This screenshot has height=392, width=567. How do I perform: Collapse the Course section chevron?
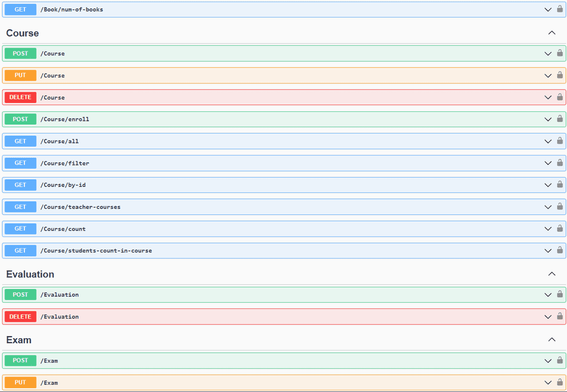(x=551, y=33)
